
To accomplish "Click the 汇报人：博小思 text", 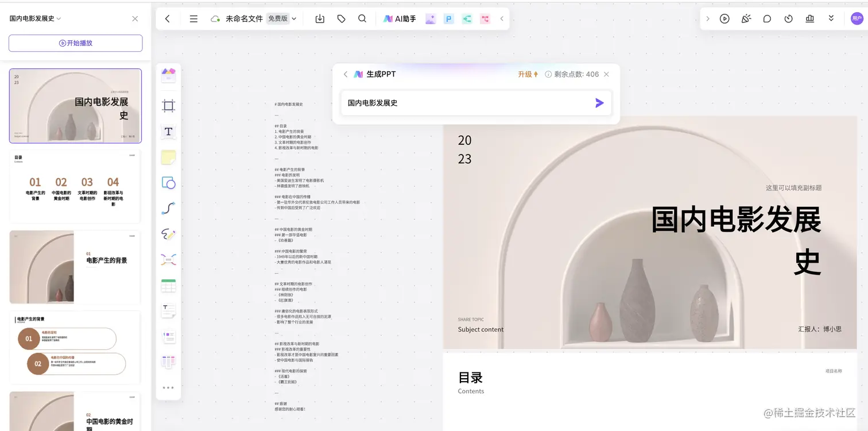I will [820, 329].
